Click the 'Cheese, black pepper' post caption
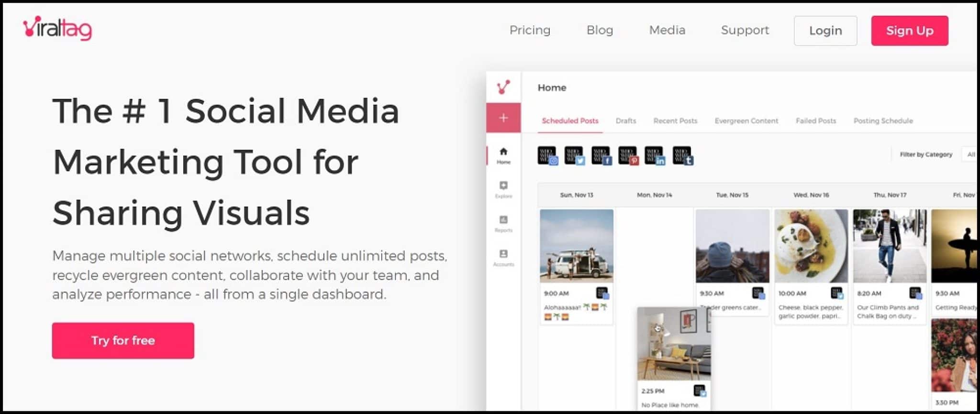 tap(811, 312)
